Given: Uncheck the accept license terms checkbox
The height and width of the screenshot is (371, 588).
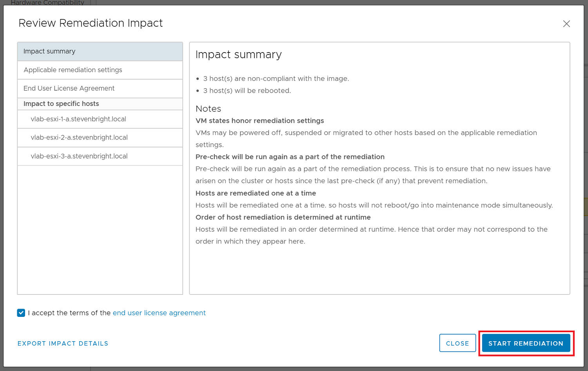Looking at the screenshot, I should (21, 313).
